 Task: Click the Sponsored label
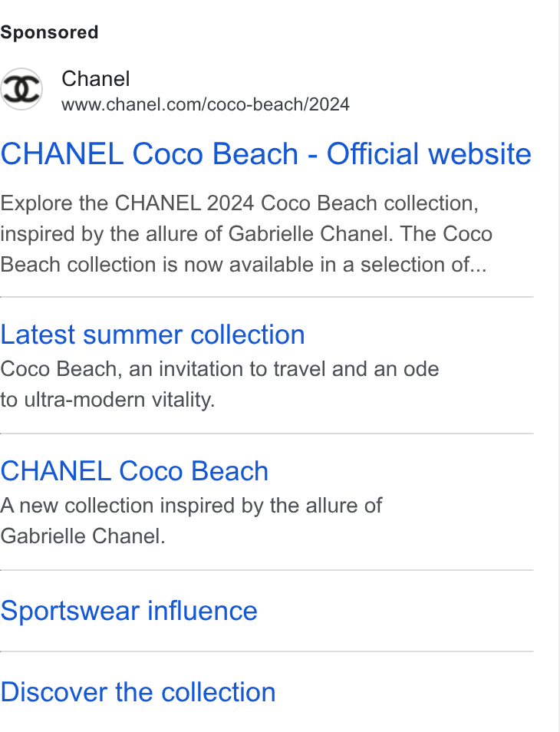click(x=49, y=33)
